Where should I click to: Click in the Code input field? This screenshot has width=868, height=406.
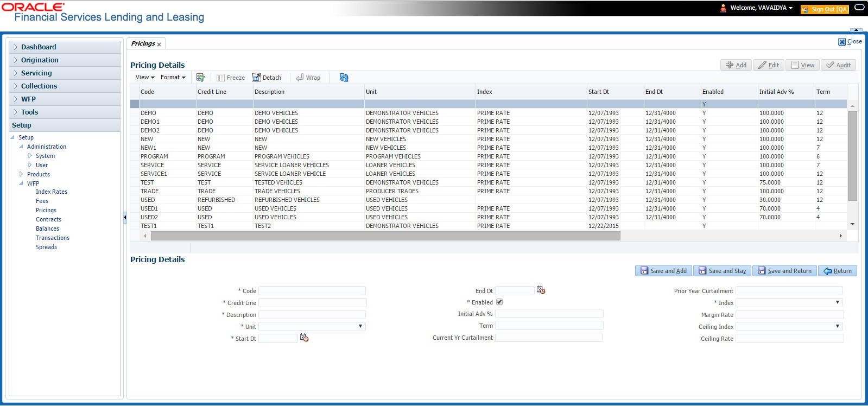point(312,291)
